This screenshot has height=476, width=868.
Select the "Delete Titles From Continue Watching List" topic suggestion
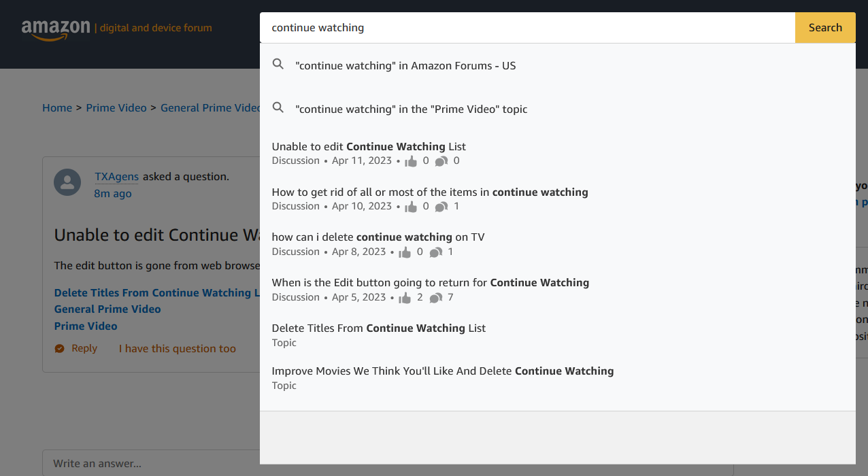pyautogui.click(x=378, y=328)
